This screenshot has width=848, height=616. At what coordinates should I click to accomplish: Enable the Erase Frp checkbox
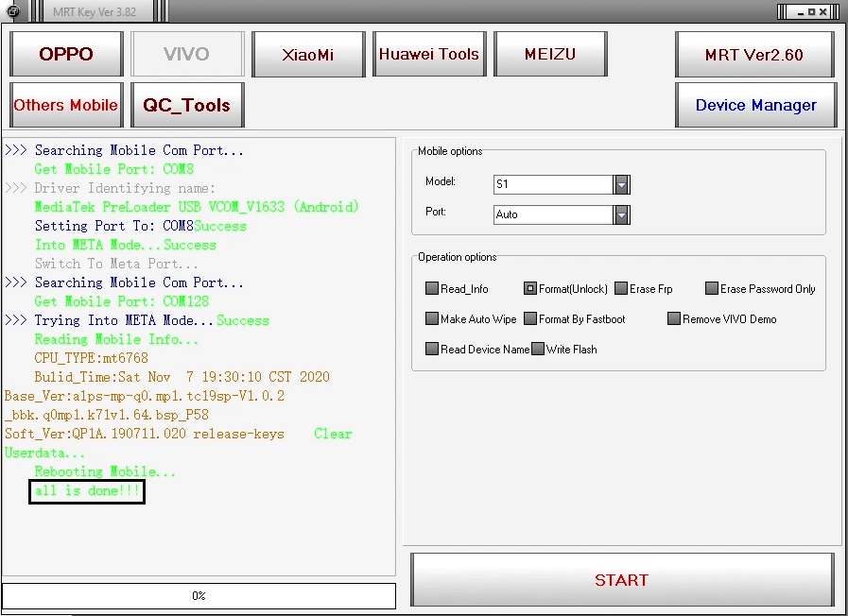[x=621, y=288]
